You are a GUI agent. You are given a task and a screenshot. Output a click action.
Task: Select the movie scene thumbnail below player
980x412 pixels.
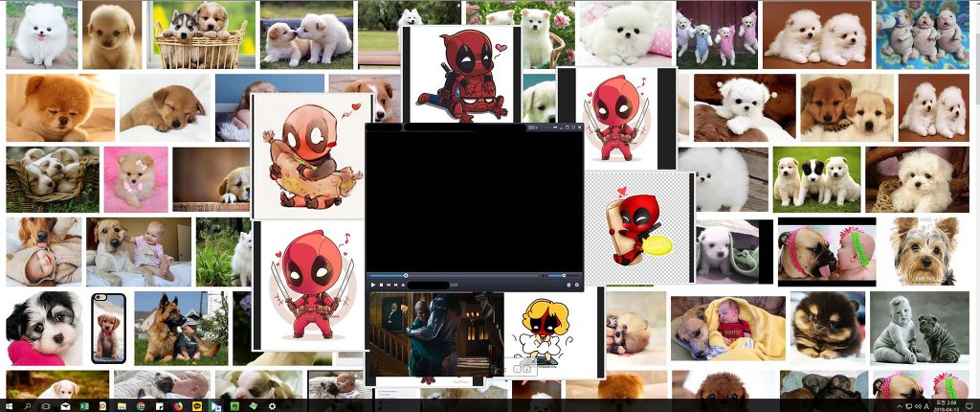click(x=435, y=333)
